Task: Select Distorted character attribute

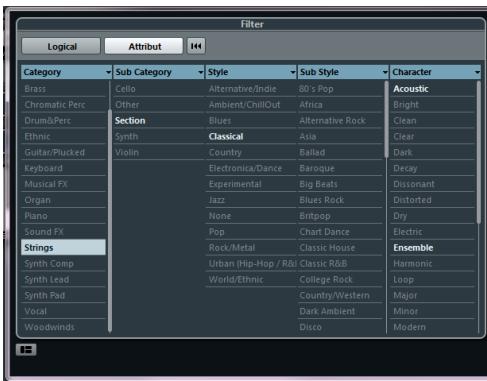Action: click(433, 200)
